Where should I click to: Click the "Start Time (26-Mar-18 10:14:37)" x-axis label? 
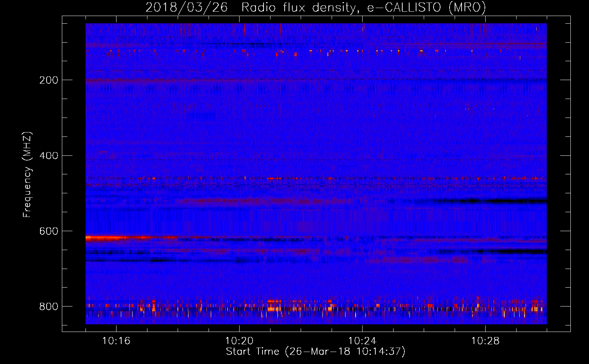click(316, 352)
